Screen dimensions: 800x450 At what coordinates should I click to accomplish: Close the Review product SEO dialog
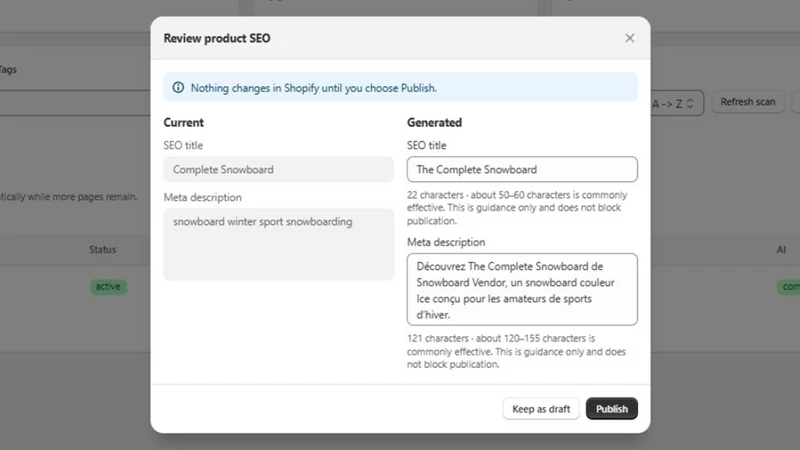tap(630, 38)
